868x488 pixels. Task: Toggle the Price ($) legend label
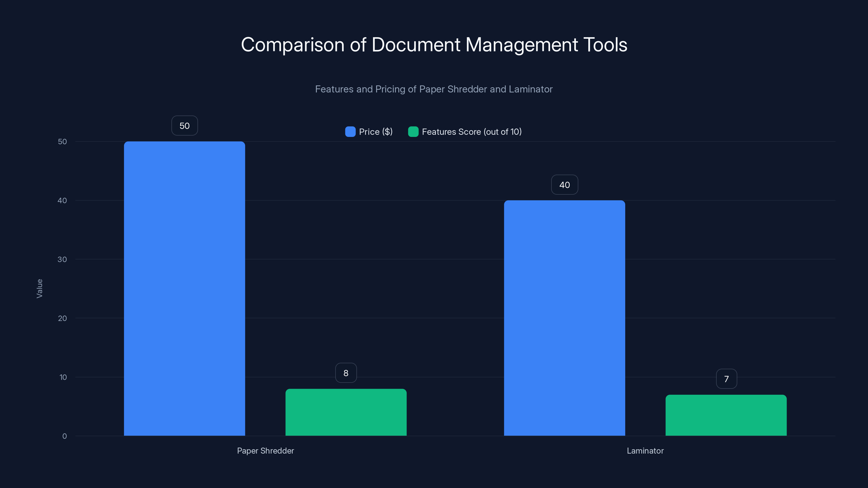coord(376,132)
